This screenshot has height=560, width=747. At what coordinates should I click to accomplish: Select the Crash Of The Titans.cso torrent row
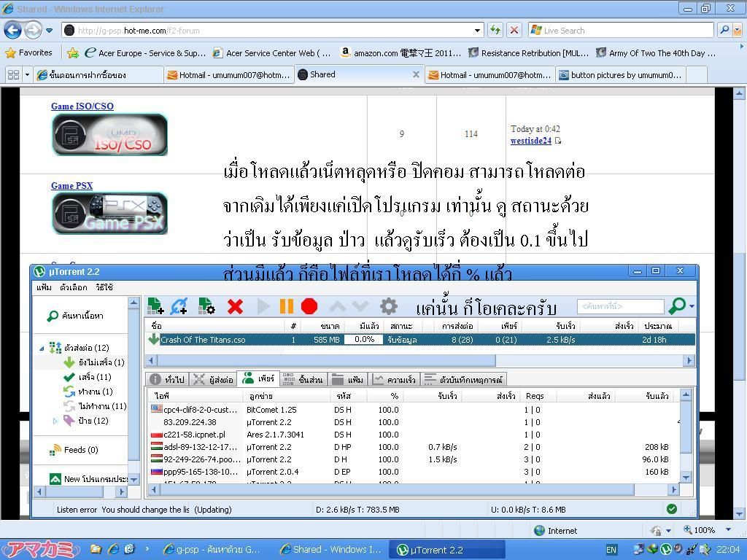click(419, 340)
